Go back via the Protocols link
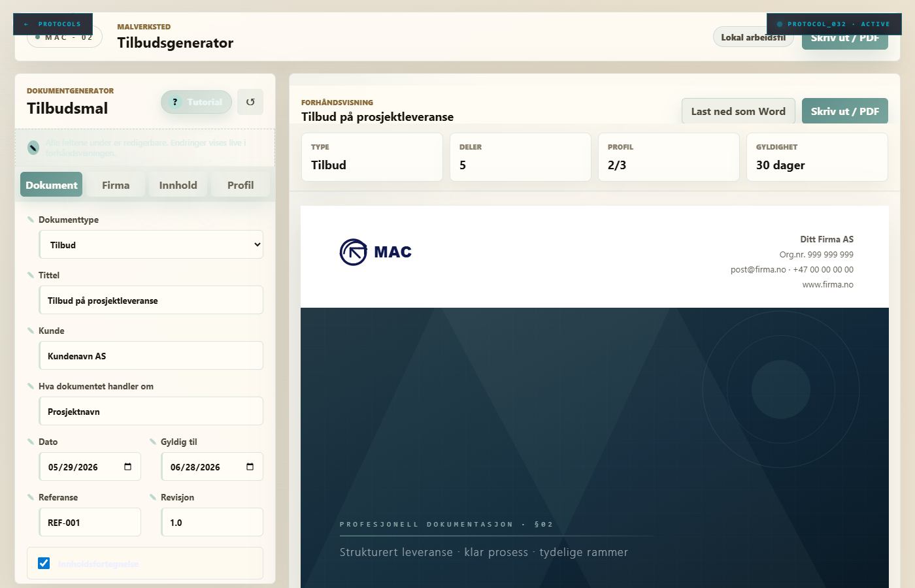915x588 pixels. [53, 24]
